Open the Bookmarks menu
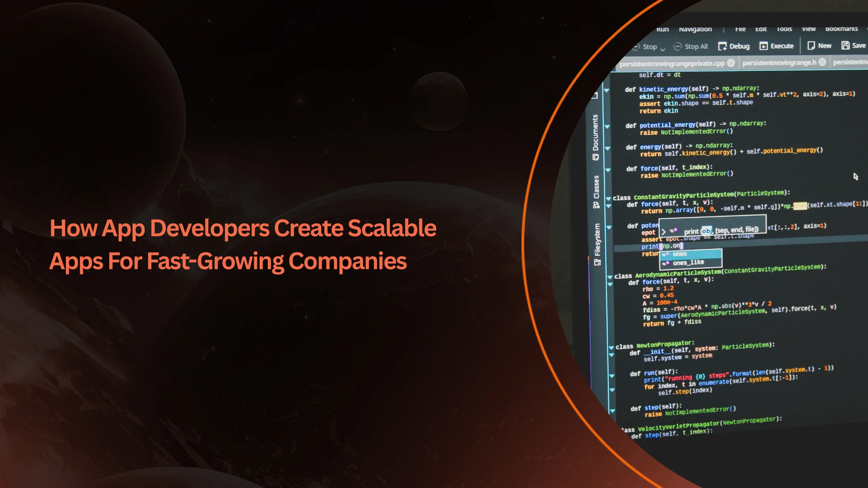This screenshot has height=488, width=868. 841,29
